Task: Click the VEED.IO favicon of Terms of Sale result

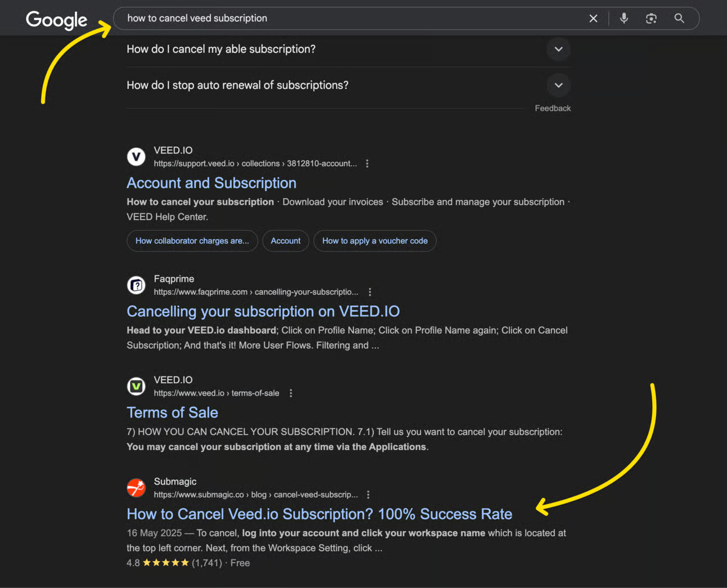Action: point(136,386)
